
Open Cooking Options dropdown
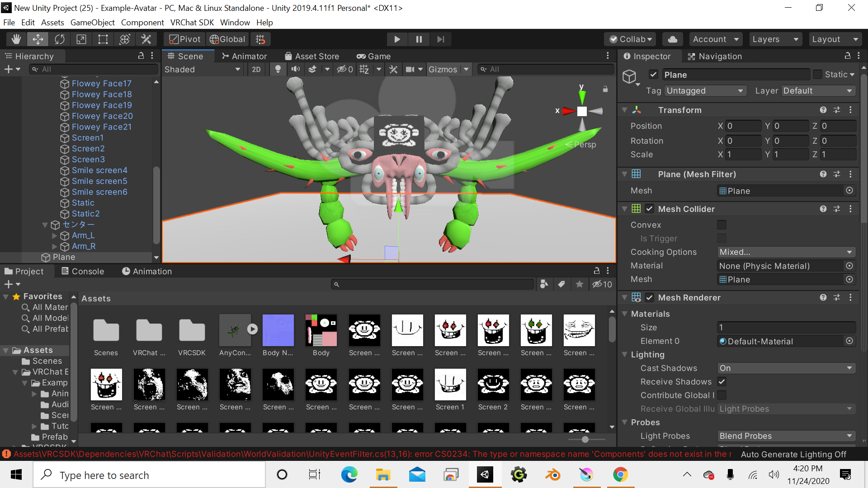[786, 252]
